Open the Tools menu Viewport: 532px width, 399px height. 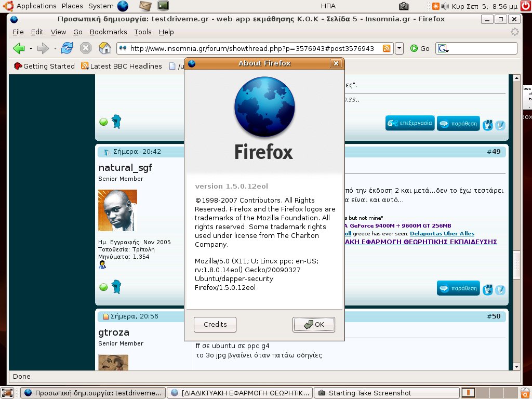click(142, 32)
